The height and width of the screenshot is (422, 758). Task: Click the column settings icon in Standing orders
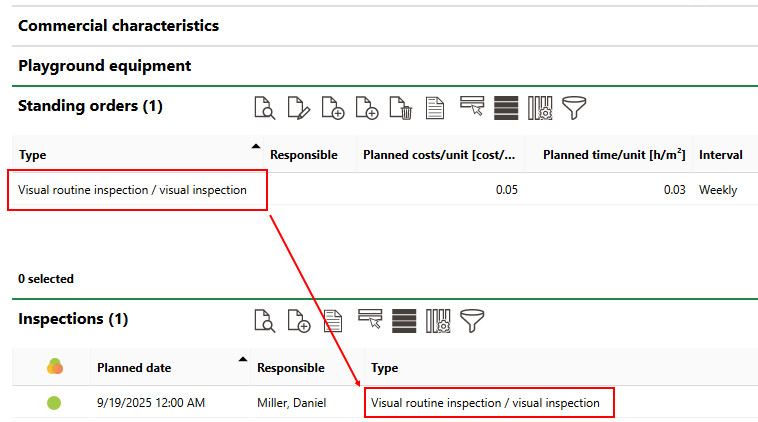click(x=540, y=107)
